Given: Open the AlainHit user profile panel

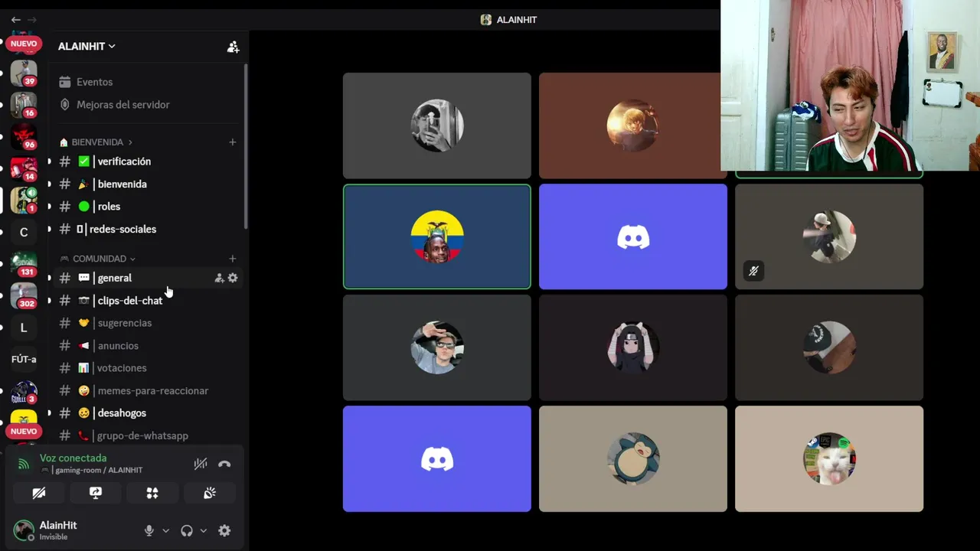Looking at the screenshot, I should click(x=74, y=530).
